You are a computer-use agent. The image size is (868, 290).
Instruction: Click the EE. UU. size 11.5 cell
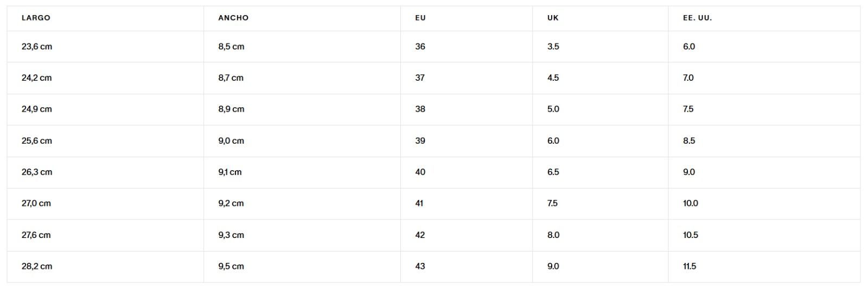click(x=690, y=266)
